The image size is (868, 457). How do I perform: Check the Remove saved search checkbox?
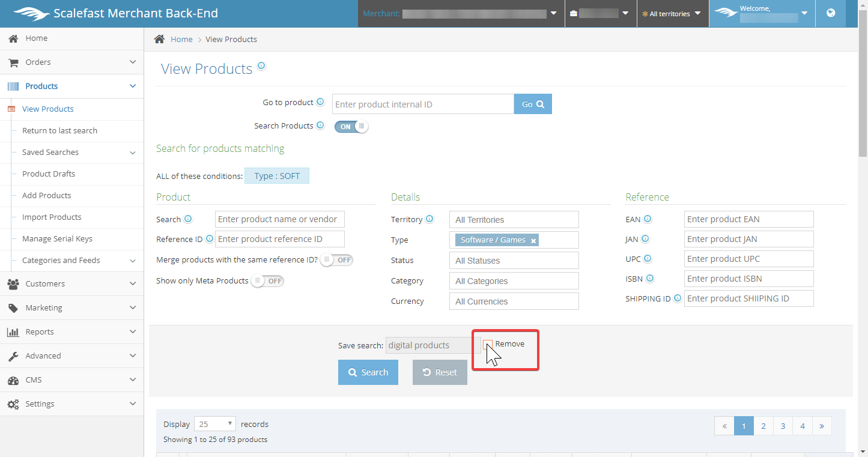pos(488,345)
